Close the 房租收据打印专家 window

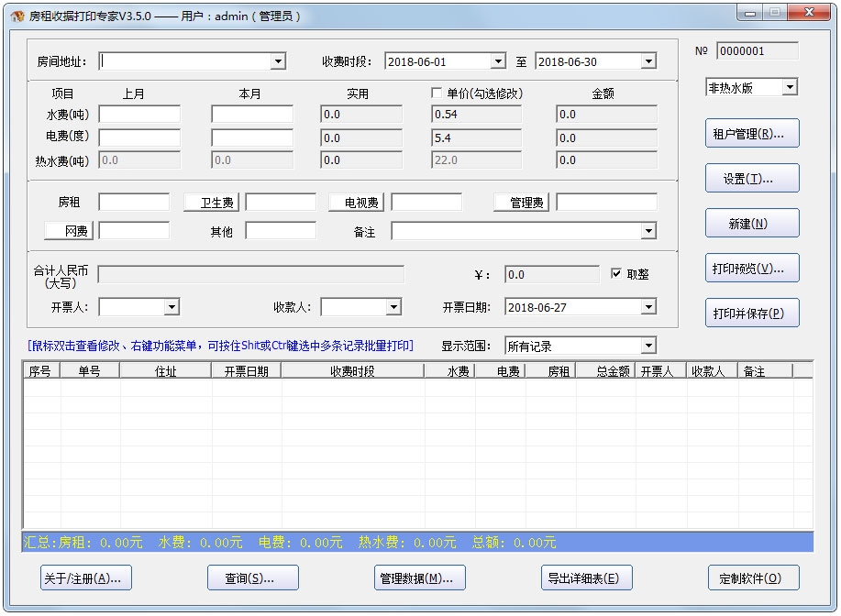tap(809, 13)
